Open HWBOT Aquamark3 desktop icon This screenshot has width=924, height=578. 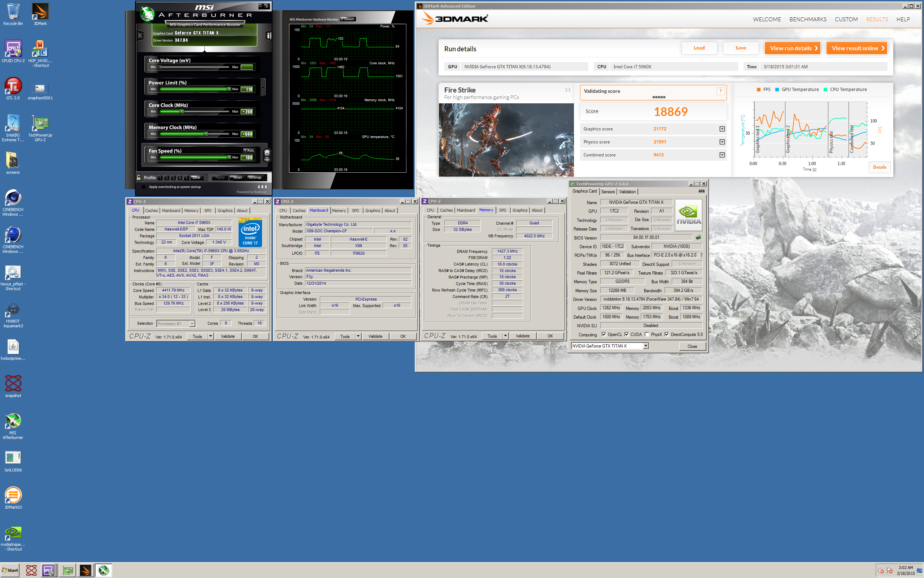[x=13, y=315]
